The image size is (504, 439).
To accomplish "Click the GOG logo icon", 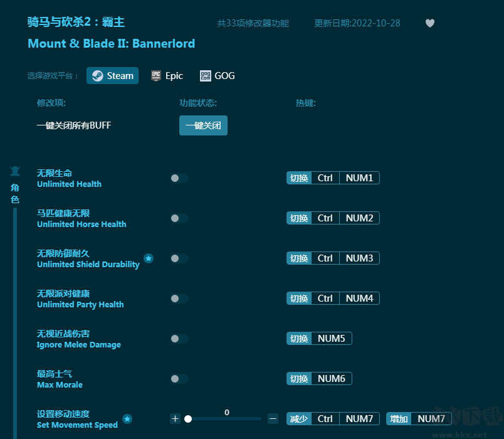I will coord(206,76).
